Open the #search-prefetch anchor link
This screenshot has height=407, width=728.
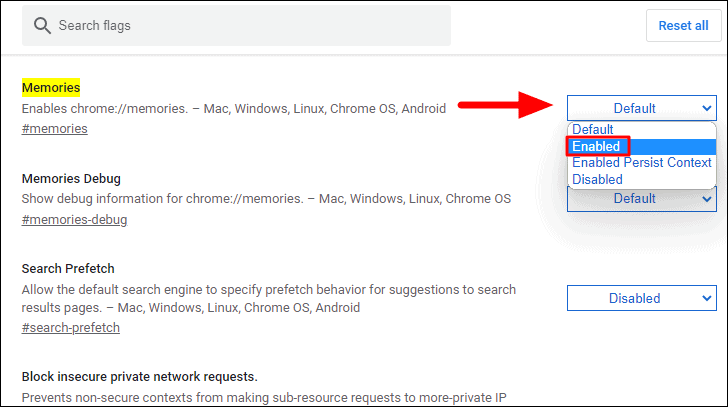pos(71,328)
